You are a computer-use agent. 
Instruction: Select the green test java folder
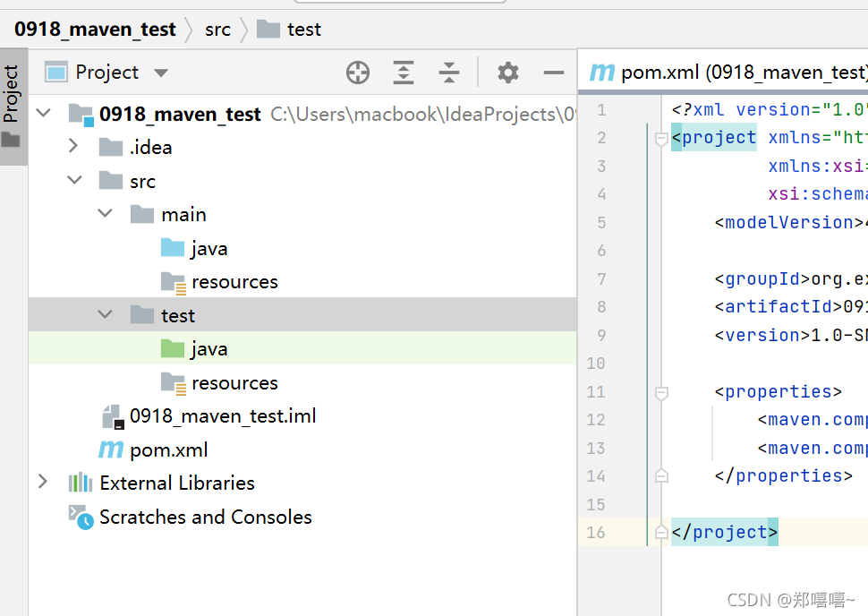(208, 349)
